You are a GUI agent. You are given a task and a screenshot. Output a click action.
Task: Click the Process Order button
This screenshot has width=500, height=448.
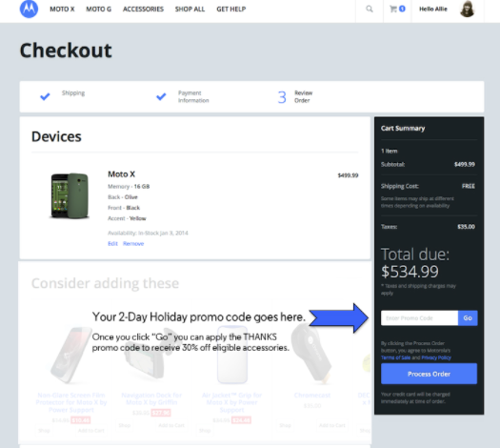(x=429, y=374)
